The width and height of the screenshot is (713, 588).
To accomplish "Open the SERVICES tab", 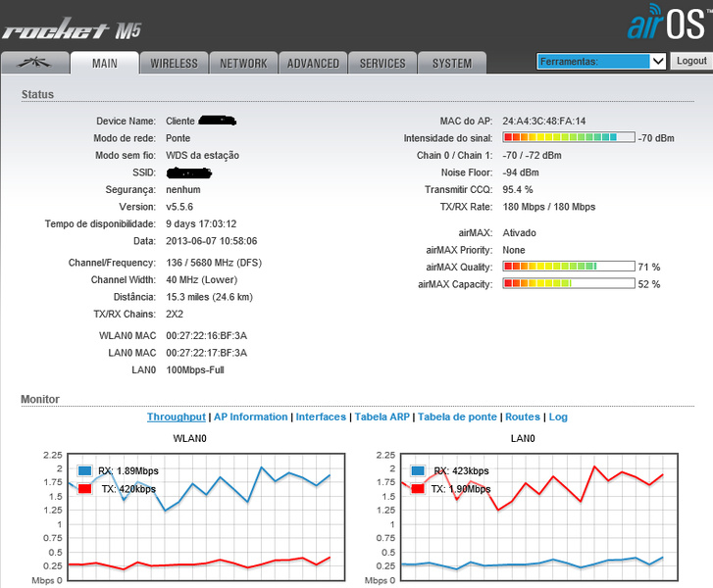I will click(382, 63).
